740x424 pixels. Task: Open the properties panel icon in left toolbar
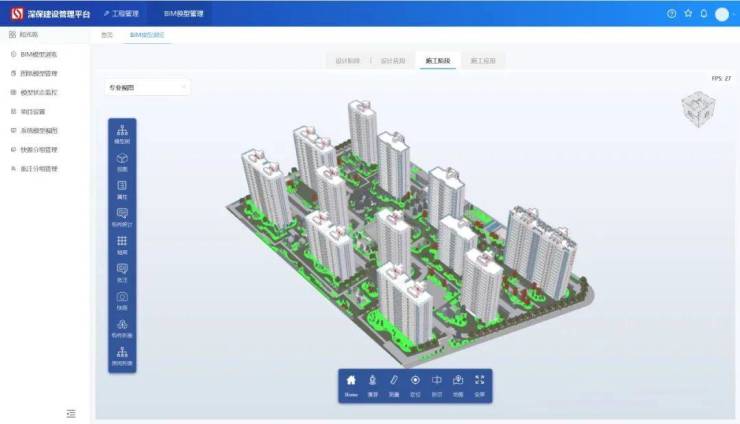coord(122,187)
